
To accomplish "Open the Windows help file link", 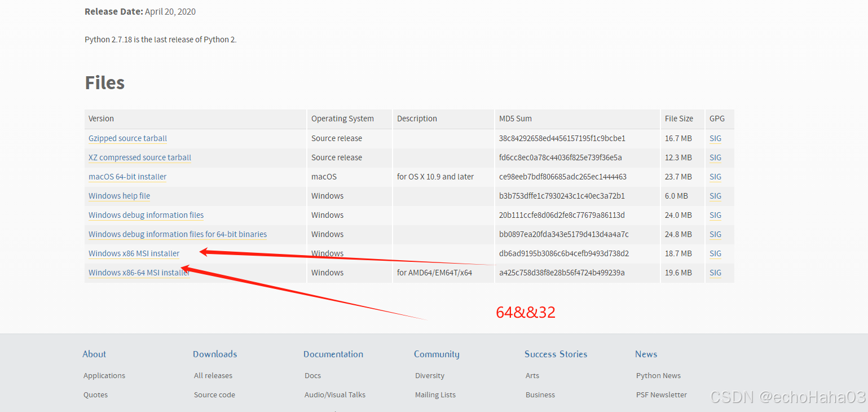I will point(119,196).
